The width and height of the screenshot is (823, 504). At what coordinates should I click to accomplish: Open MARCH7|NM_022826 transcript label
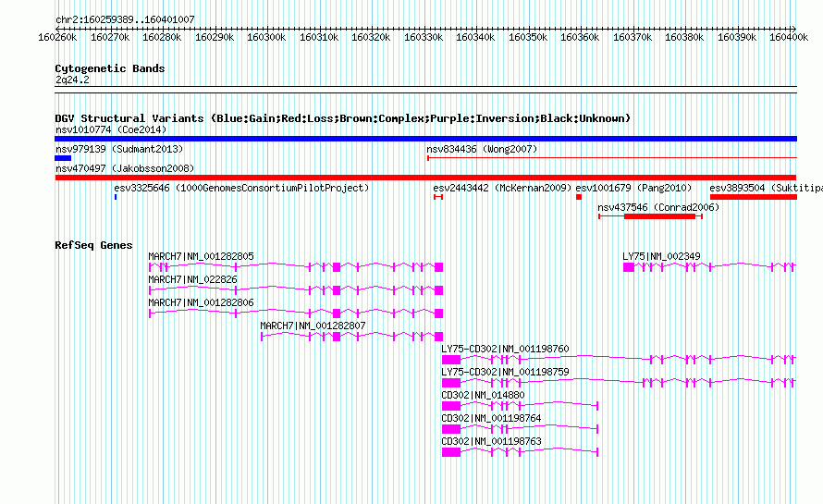(x=192, y=279)
